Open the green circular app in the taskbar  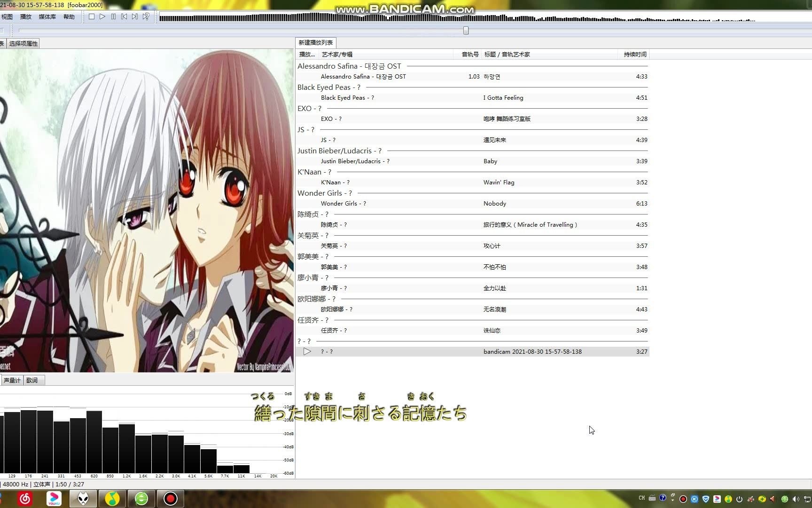pos(141,499)
